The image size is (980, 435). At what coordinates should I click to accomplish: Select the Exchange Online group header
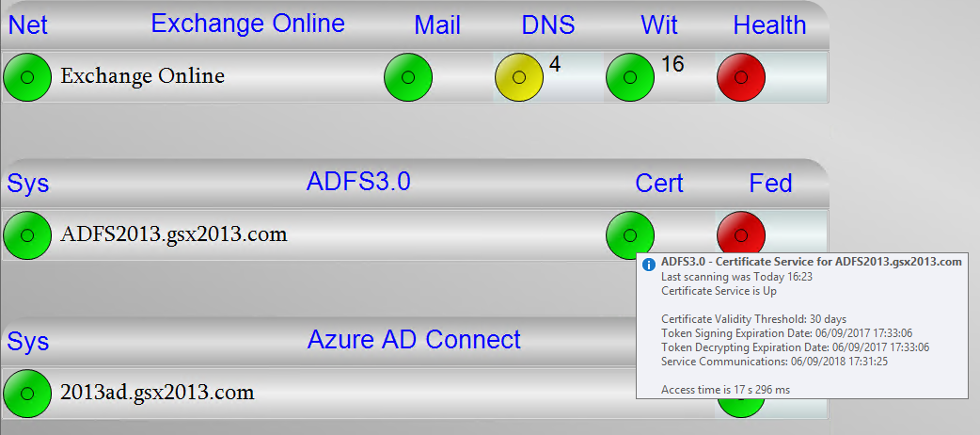click(248, 24)
